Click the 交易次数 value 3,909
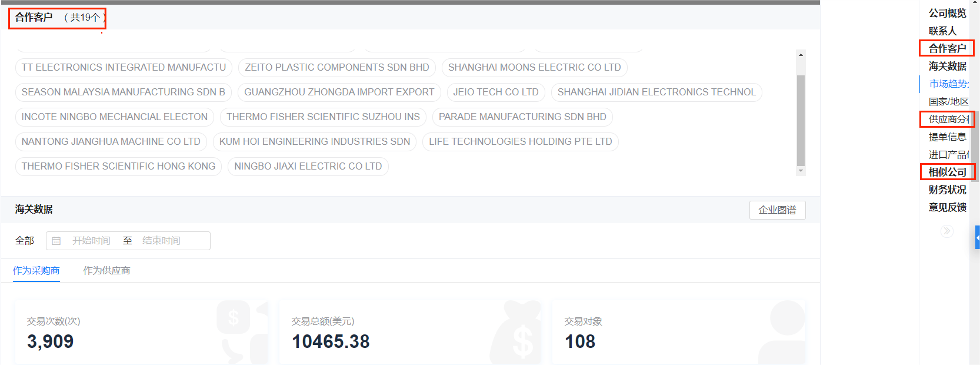The image size is (980, 365). coord(51,341)
